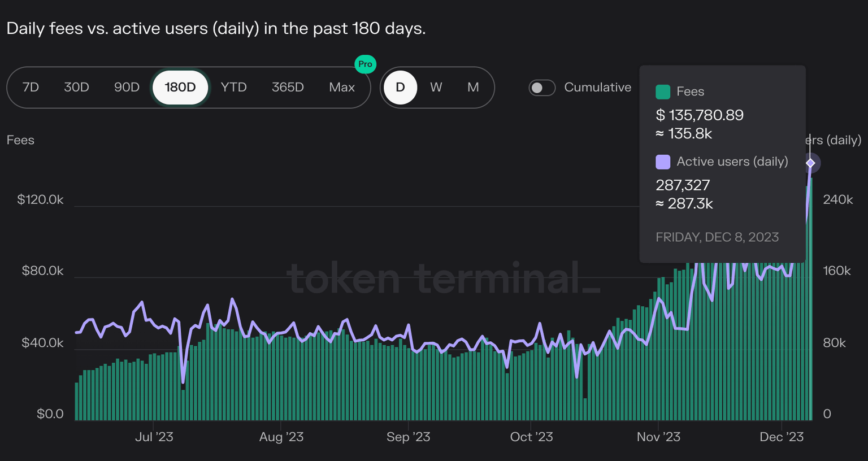Click the green Pro badge
Screen dimensions: 868x461
click(365, 64)
